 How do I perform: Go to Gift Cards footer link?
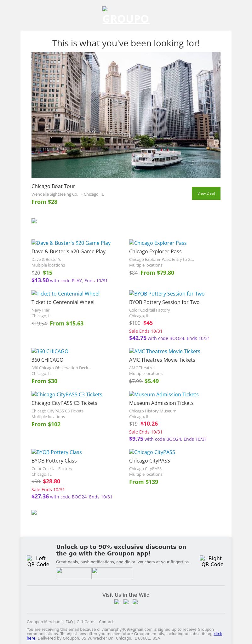86,622
